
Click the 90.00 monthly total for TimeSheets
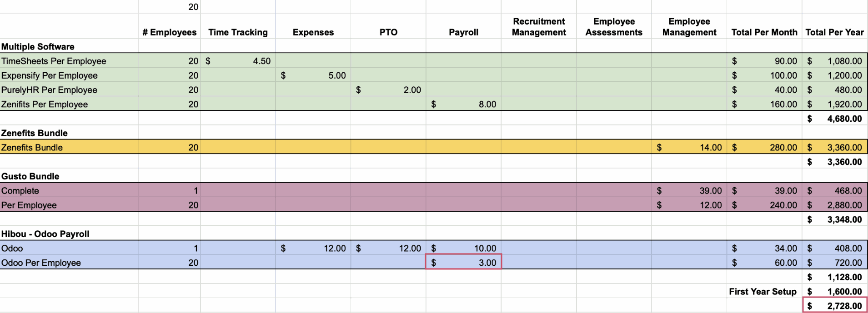[764, 61]
